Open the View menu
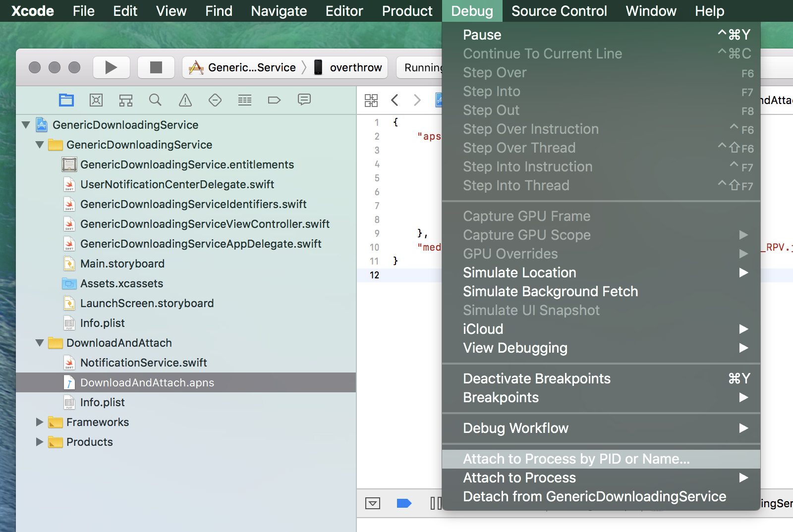Image resolution: width=793 pixels, height=532 pixels. tap(171, 11)
